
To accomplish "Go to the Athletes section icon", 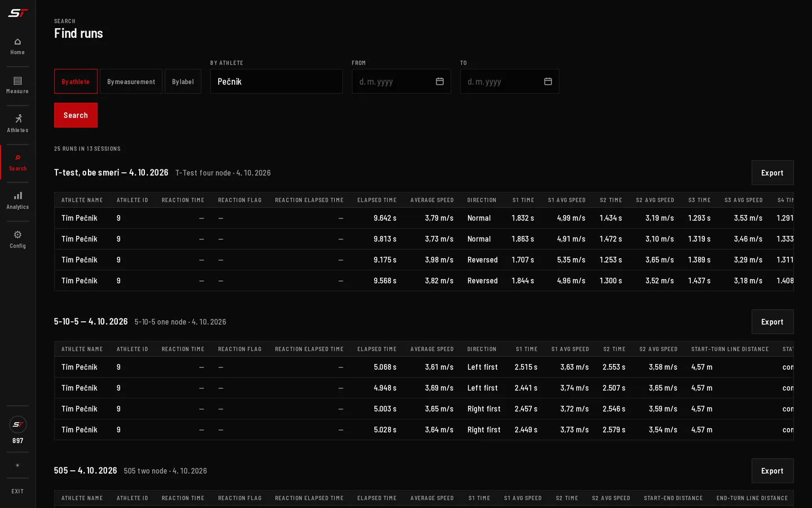I will 18,119.
